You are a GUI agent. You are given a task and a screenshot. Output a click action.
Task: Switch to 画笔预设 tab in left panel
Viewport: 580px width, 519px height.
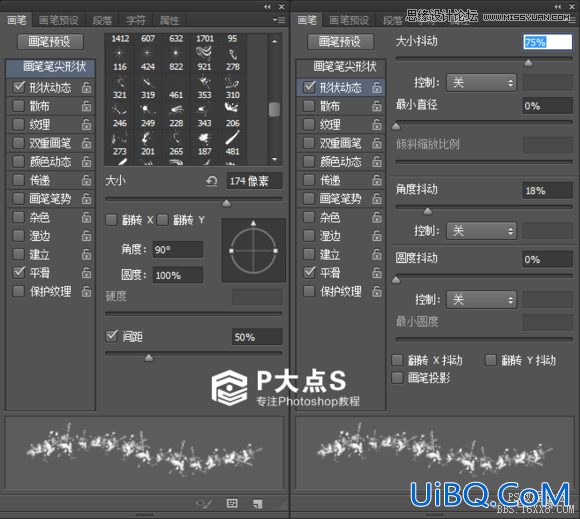click(58, 20)
